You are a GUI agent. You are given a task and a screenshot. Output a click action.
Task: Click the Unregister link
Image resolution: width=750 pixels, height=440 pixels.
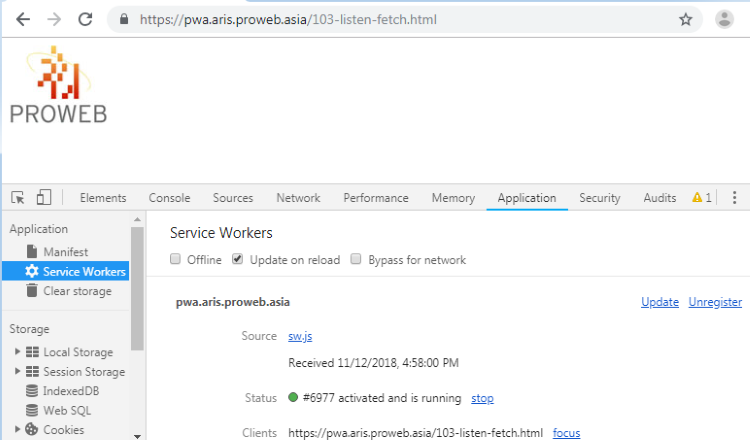point(715,302)
